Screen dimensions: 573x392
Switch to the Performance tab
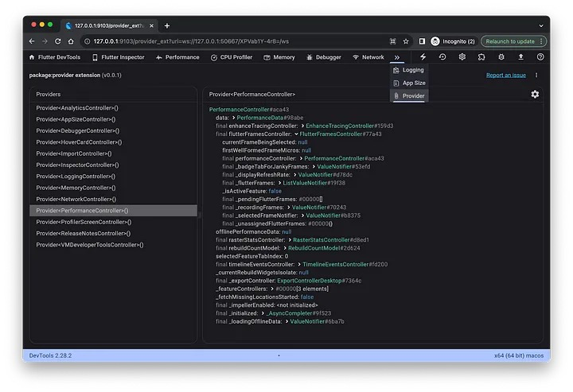177,57
